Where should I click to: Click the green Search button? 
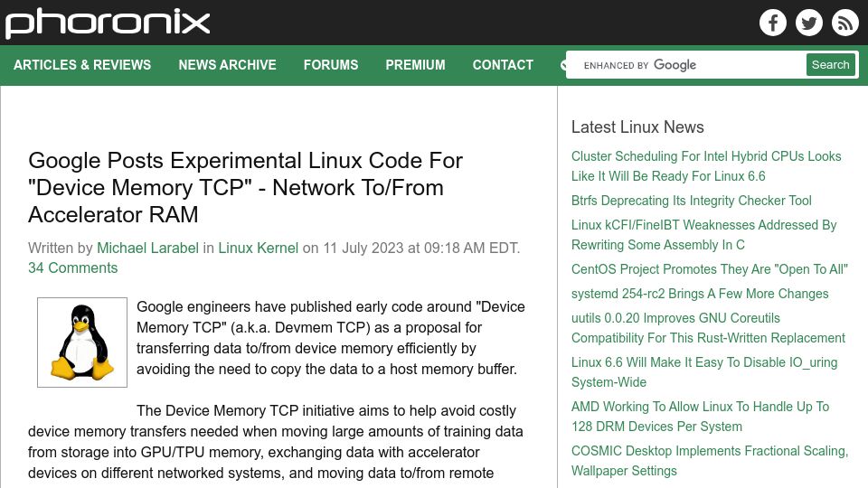(830, 65)
